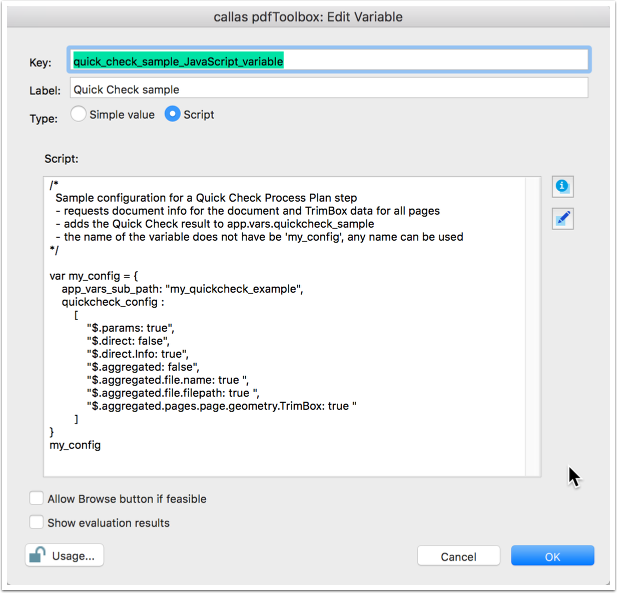Select the Simple value radio button

click(78, 114)
